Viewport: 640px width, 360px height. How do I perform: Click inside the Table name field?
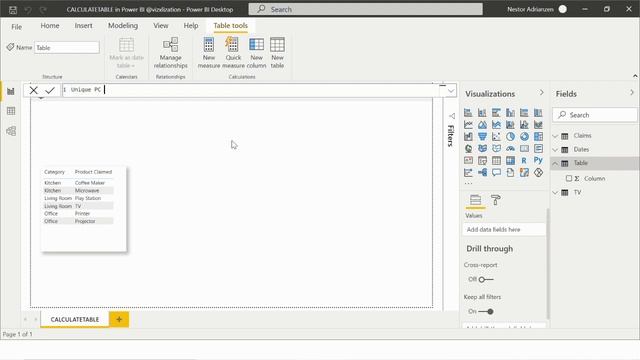tap(67, 48)
